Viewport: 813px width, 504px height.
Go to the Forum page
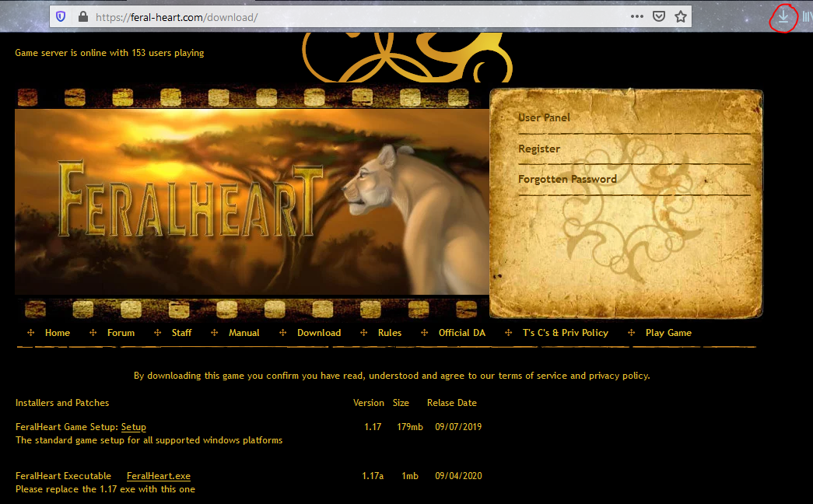pyautogui.click(x=121, y=333)
